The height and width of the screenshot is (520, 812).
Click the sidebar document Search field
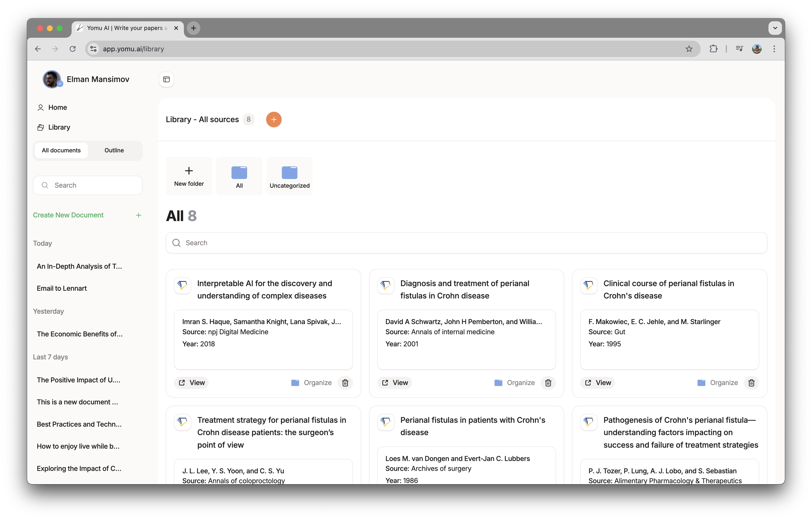[x=88, y=185]
